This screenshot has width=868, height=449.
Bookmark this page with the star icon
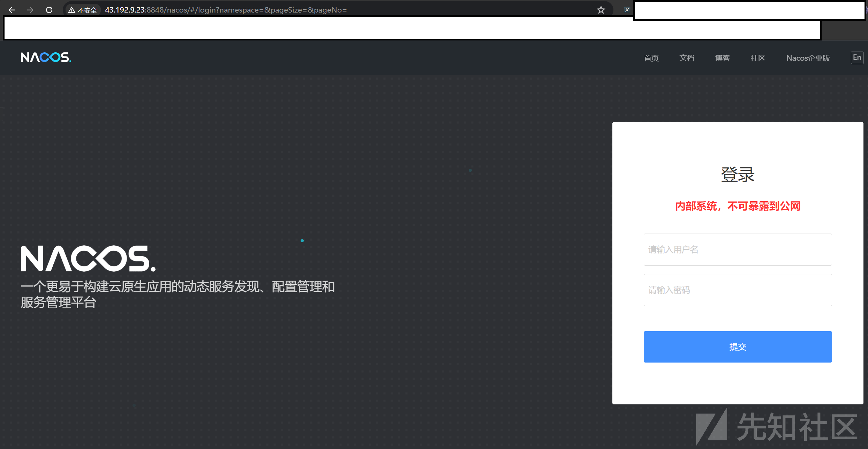point(601,10)
